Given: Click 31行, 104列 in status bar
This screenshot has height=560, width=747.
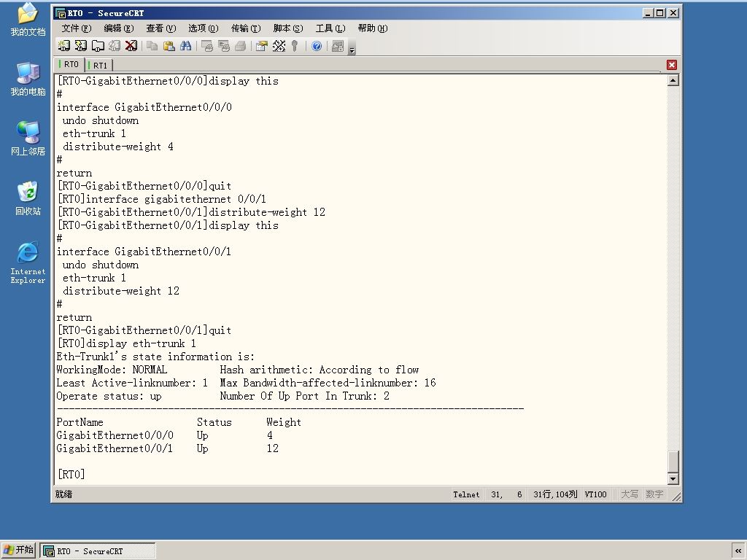Looking at the screenshot, I should (555, 494).
